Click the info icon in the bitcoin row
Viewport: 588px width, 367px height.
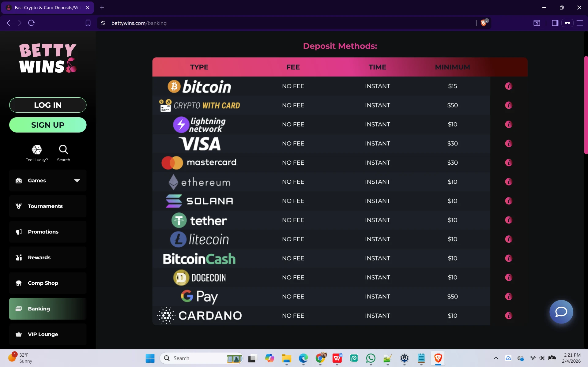tap(508, 86)
